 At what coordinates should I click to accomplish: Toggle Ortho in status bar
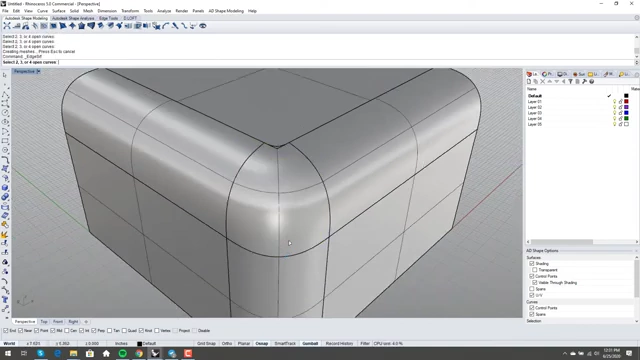tap(227, 344)
